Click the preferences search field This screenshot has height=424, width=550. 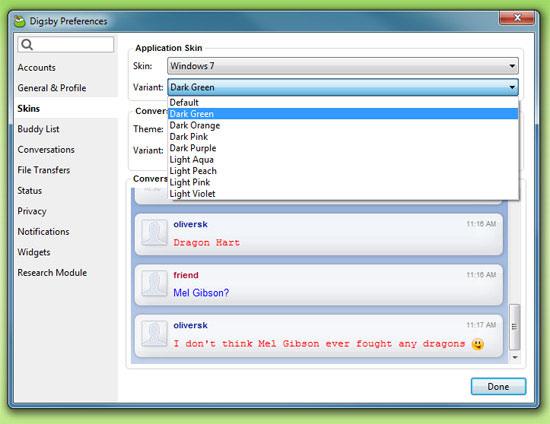(66, 45)
